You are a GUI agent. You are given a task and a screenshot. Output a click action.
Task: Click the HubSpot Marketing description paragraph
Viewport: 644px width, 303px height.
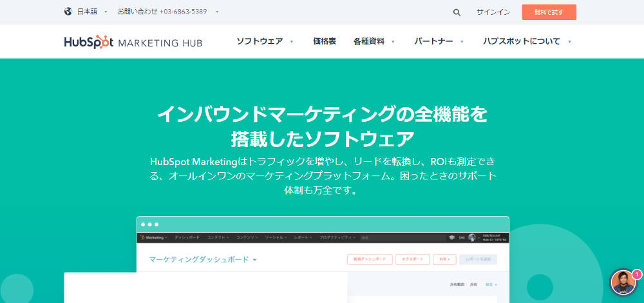[x=322, y=175]
